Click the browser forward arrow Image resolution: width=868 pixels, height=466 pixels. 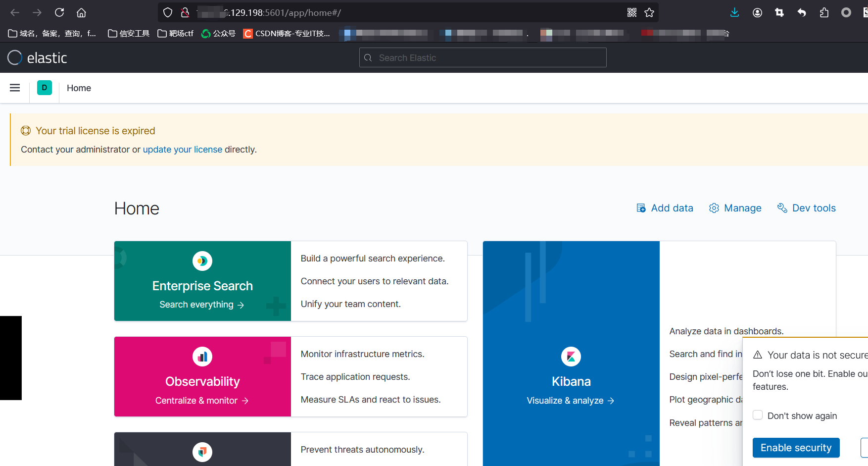click(x=37, y=12)
